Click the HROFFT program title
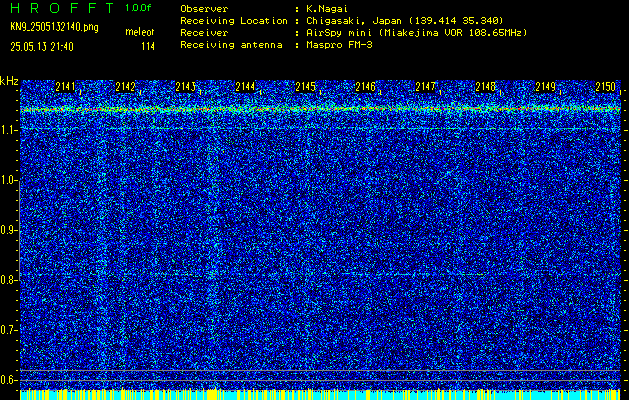This screenshot has width=629, height=400. click(62, 8)
